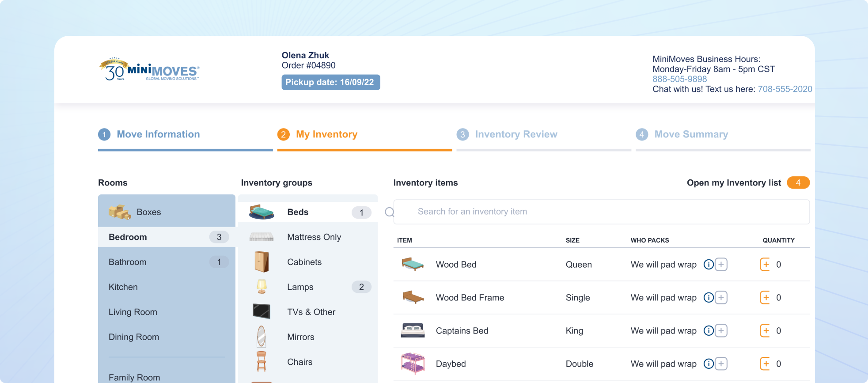This screenshot has width=868, height=383.
Task: Choose the Mirrors group icon
Action: coord(262,337)
